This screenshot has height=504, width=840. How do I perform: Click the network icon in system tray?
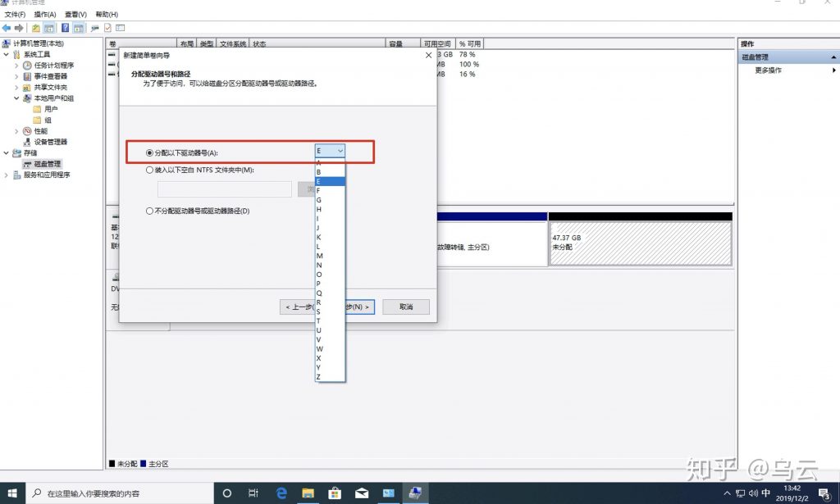(741, 493)
